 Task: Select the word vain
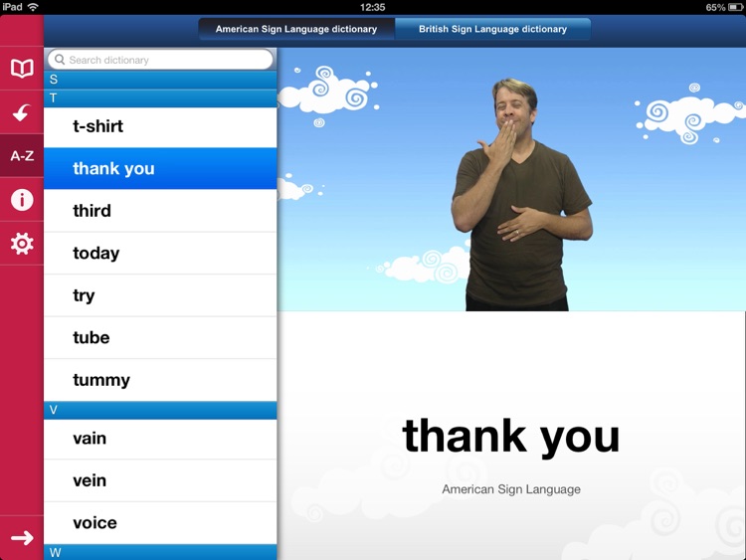160,439
